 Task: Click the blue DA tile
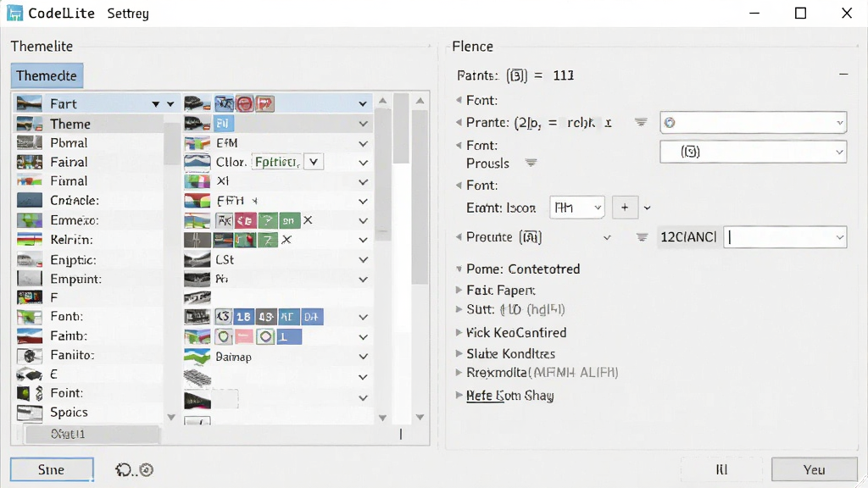(x=312, y=317)
